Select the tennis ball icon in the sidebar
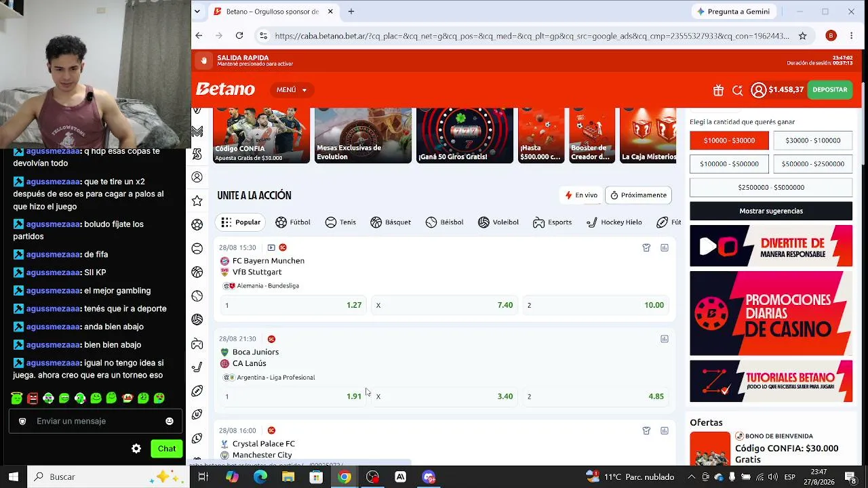Image resolution: width=868 pixels, height=488 pixels. click(197, 249)
